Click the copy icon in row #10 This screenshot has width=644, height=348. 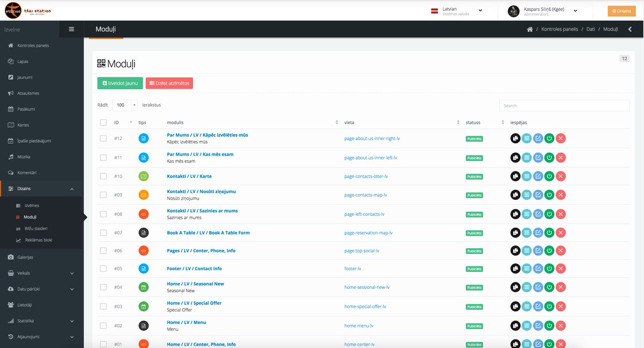(x=515, y=177)
